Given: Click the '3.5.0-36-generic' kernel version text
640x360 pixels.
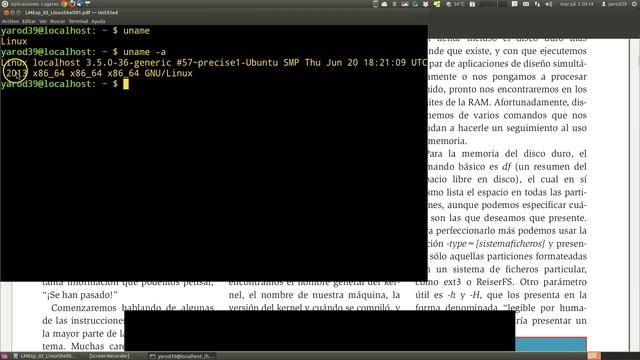Looking at the screenshot, I should pyautogui.click(x=128, y=62).
